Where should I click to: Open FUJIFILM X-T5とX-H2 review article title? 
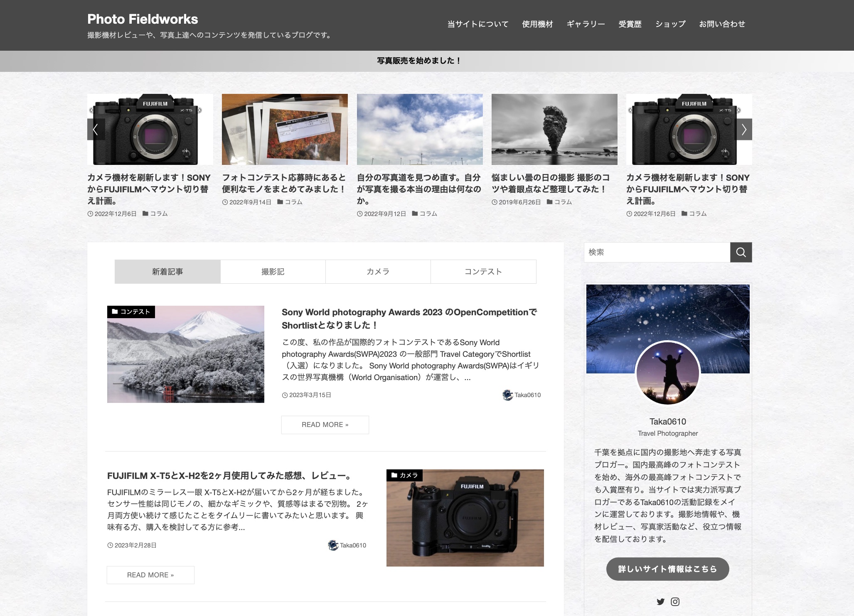(x=229, y=476)
